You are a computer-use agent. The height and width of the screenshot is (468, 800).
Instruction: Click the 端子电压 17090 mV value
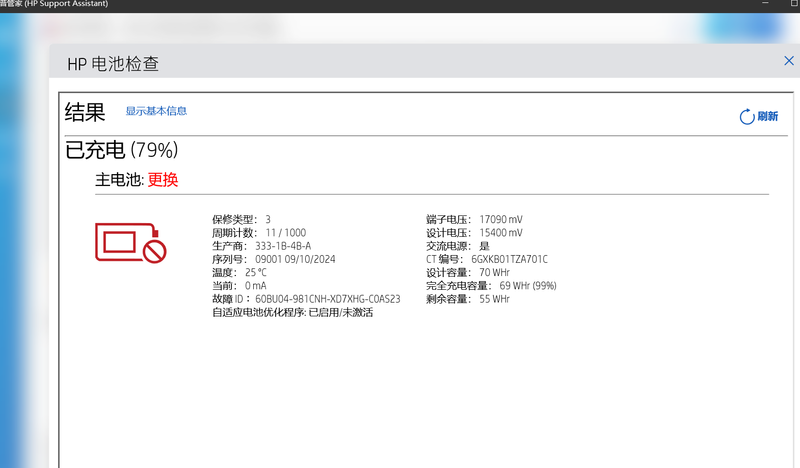(500, 219)
